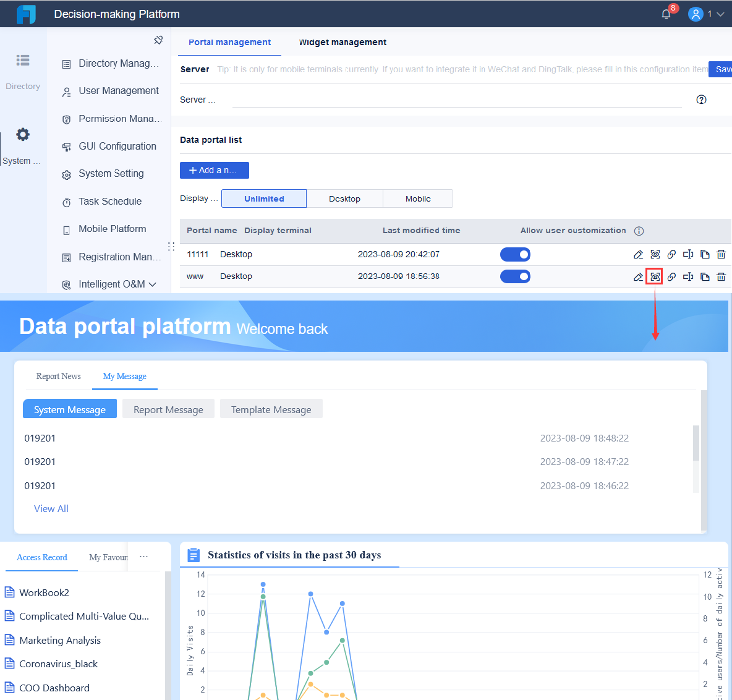The image size is (732, 700).
Task: Select the Desktop display terminal filter
Action: point(344,198)
